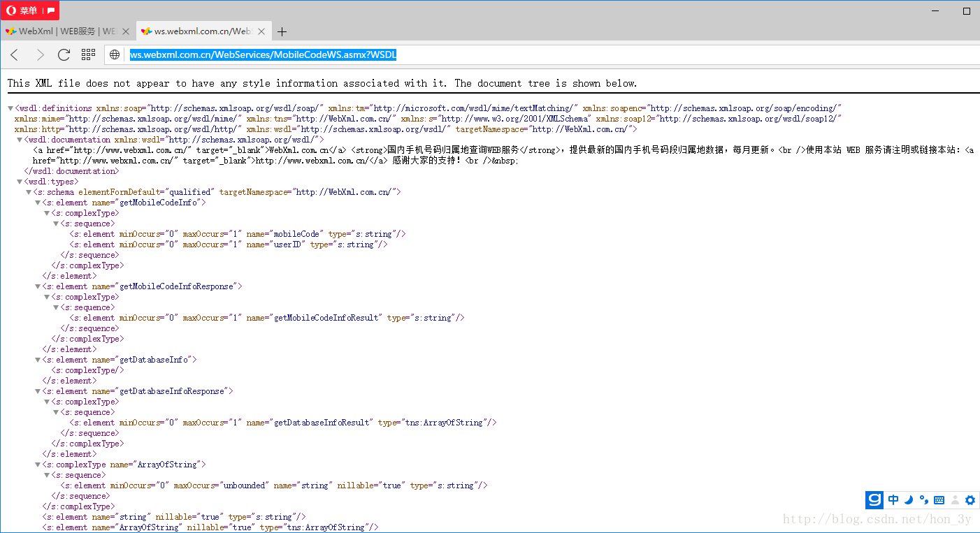Open the Speed Dial grid icon
The width and height of the screenshot is (980, 533).
(88, 54)
